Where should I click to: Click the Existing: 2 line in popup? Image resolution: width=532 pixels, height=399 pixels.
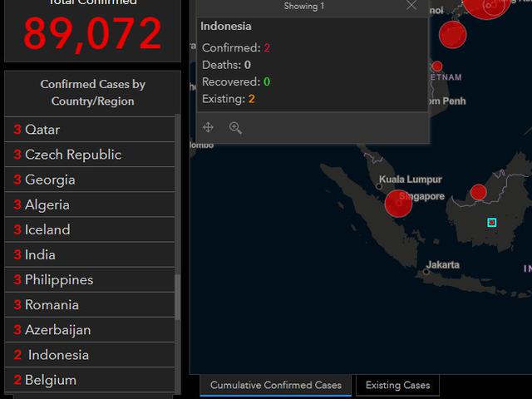point(229,99)
